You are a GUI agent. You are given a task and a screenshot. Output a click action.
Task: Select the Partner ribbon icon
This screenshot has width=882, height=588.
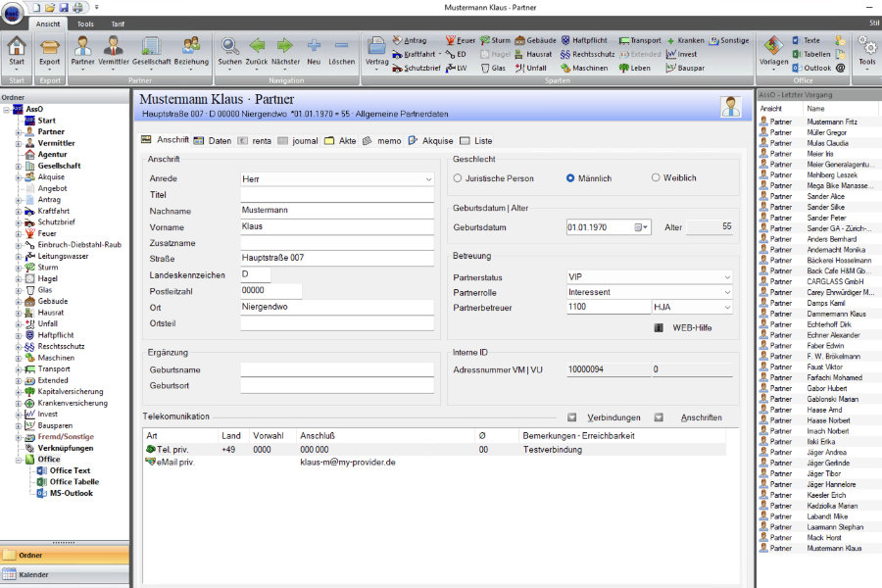pyautogui.click(x=83, y=49)
